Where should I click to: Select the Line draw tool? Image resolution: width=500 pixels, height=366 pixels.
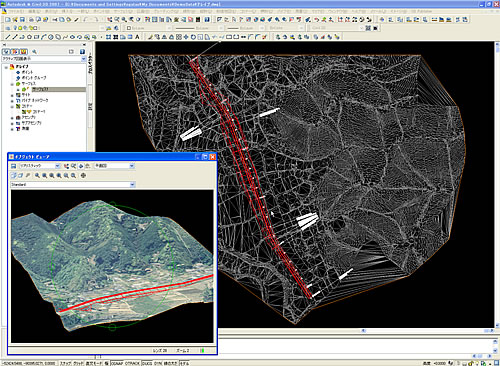point(8,37)
